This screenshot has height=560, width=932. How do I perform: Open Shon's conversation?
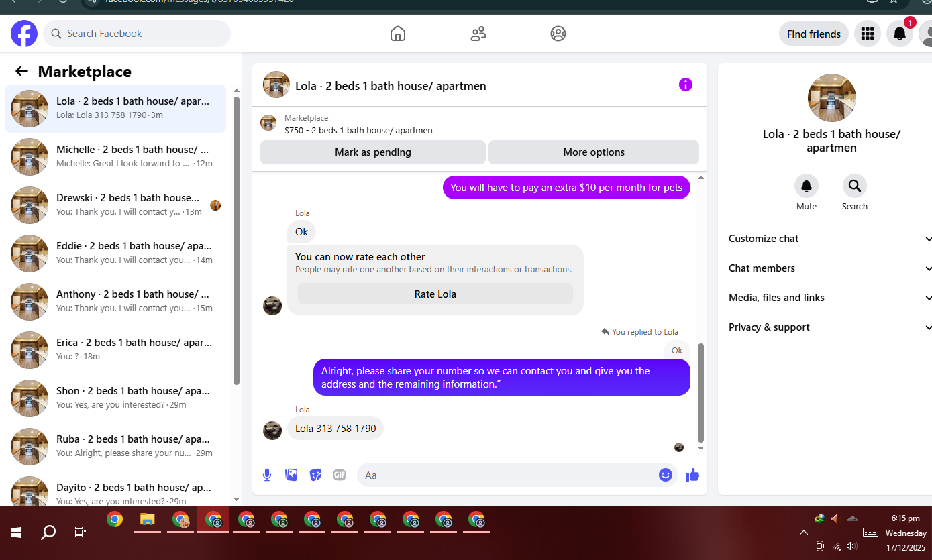pyautogui.click(x=115, y=398)
